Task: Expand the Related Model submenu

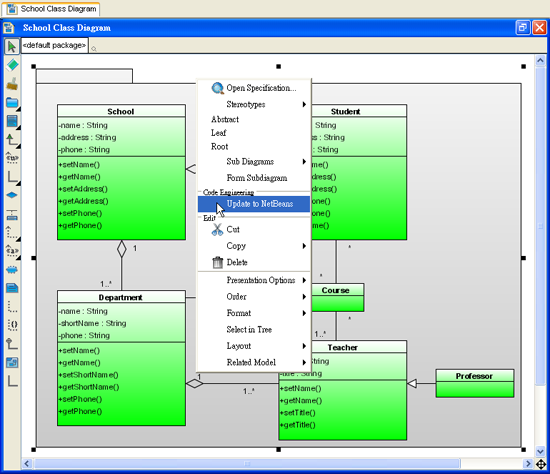Action: tap(254, 362)
